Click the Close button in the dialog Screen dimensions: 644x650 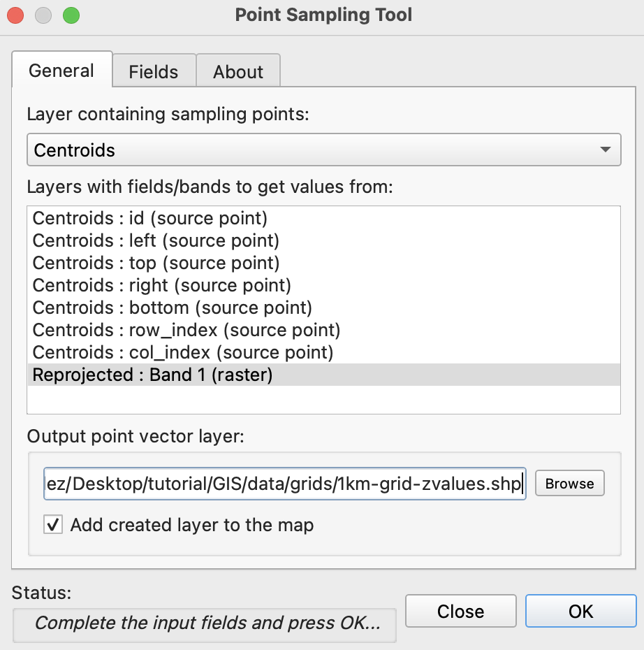click(x=460, y=612)
